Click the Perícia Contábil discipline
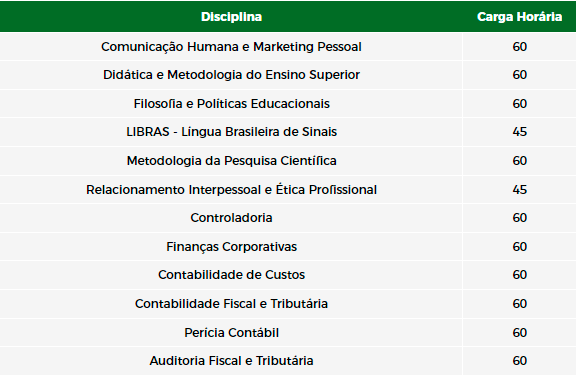This screenshot has width=577, height=375. pos(231,333)
